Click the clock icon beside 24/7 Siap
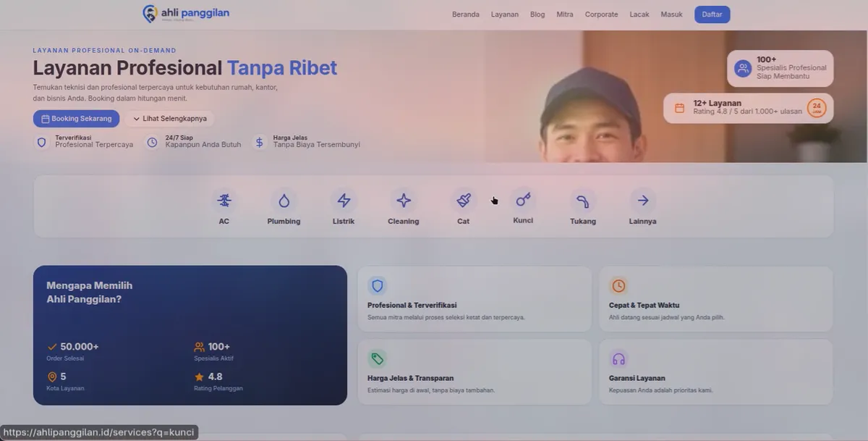The width and height of the screenshot is (868, 441). (x=152, y=142)
